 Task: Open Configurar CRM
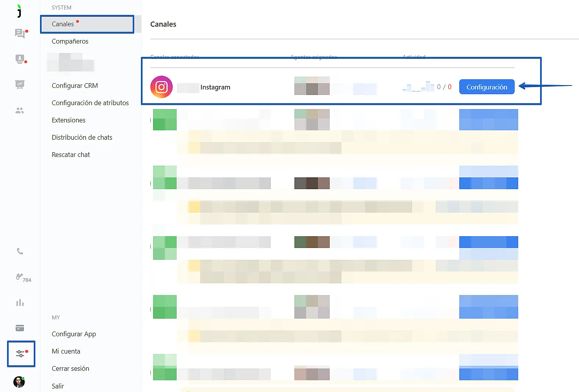[x=75, y=86]
